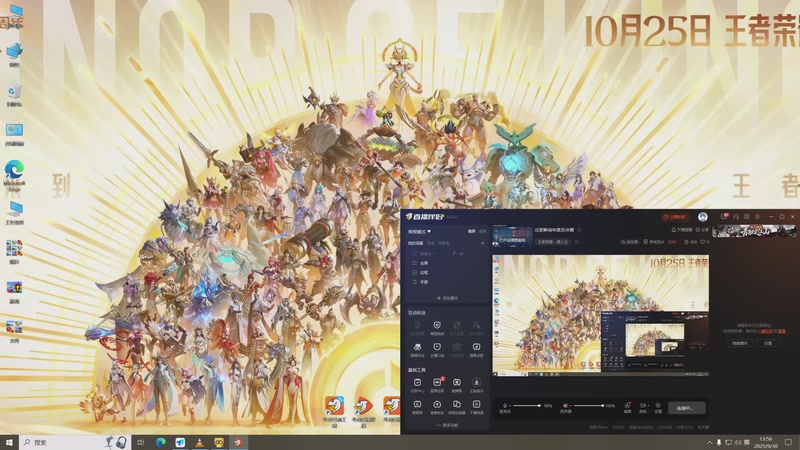Click the share button above preview

pos(702,230)
